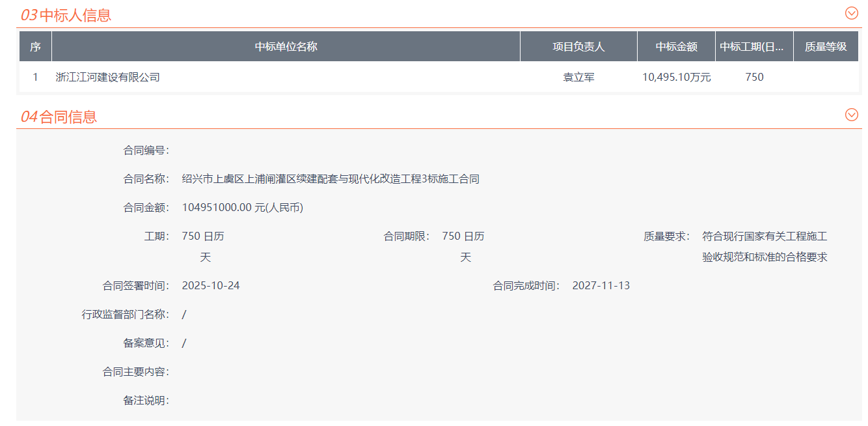
Task: Click the 750 value in the table row
Action: click(754, 78)
